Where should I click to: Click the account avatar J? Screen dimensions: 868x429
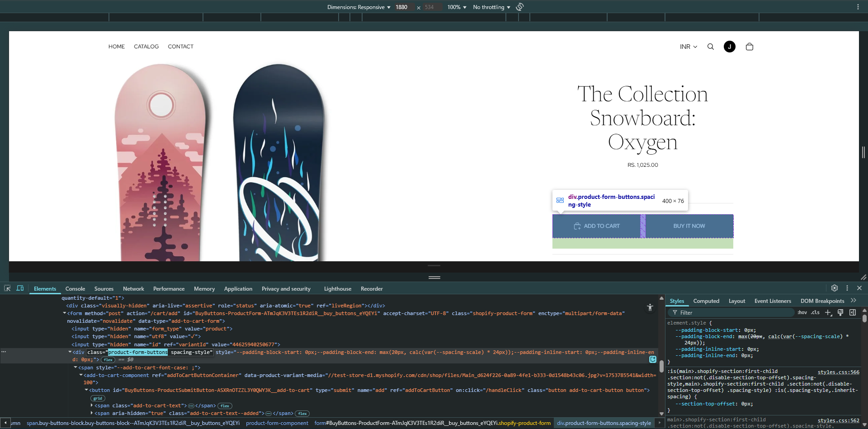(x=730, y=47)
